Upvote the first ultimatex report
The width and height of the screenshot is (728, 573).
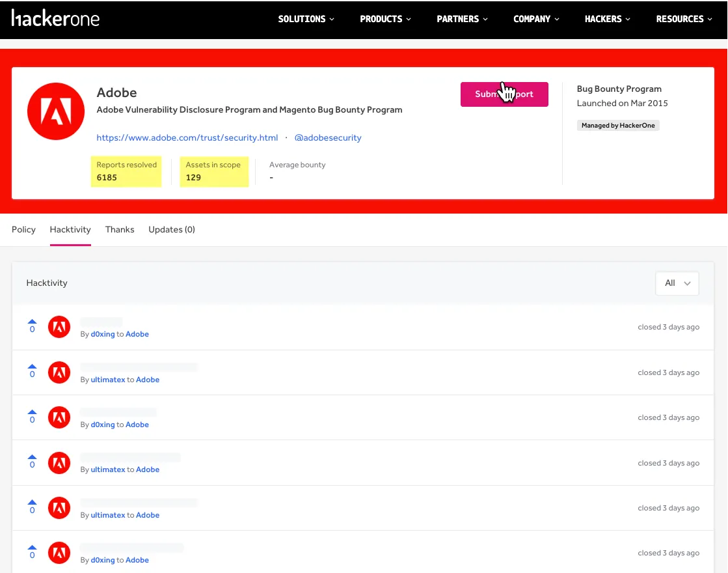32,367
